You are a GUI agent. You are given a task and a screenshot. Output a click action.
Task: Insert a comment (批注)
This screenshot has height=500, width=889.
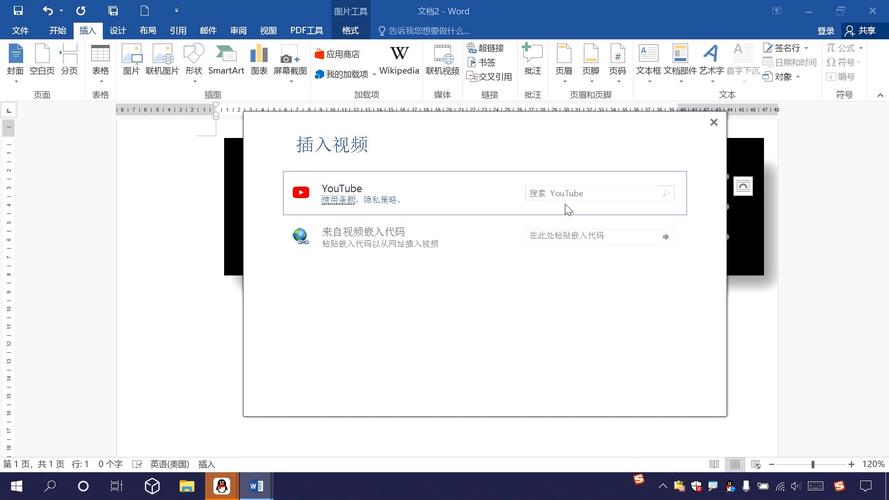(532, 61)
